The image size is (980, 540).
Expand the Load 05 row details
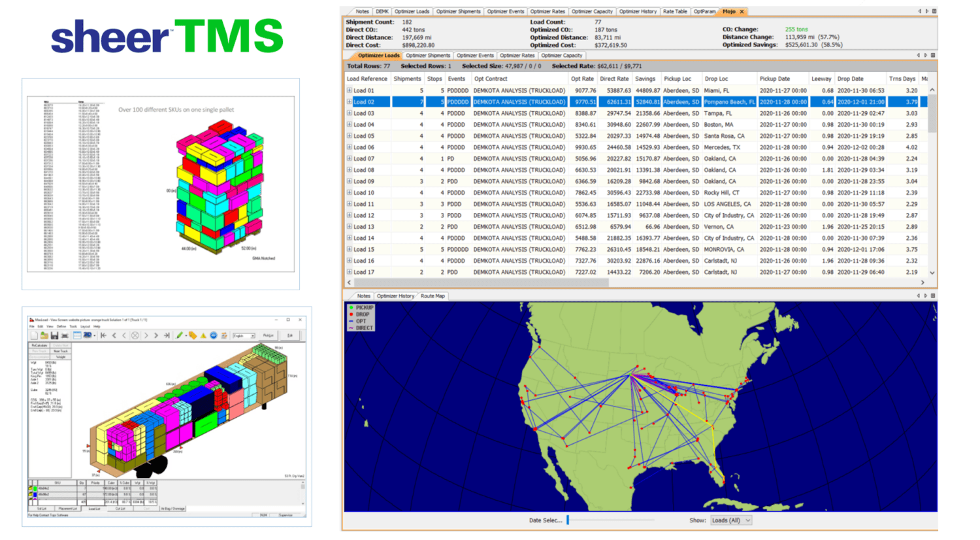[x=351, y=136]
